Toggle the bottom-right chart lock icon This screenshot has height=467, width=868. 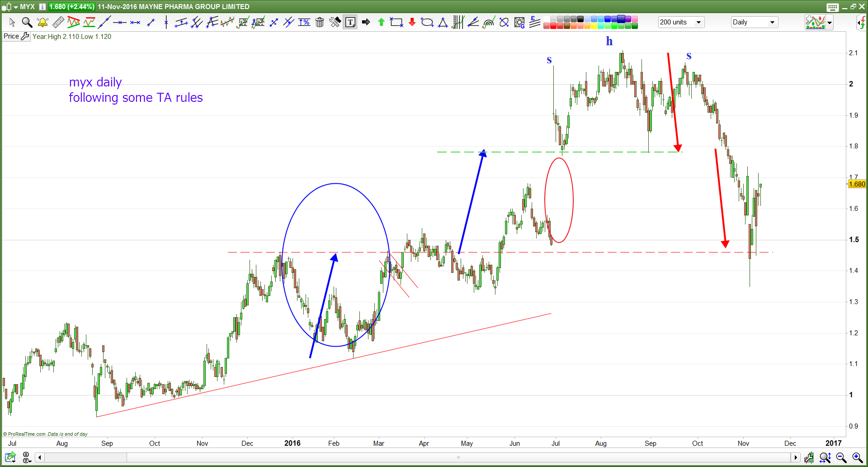coord(809,457)
